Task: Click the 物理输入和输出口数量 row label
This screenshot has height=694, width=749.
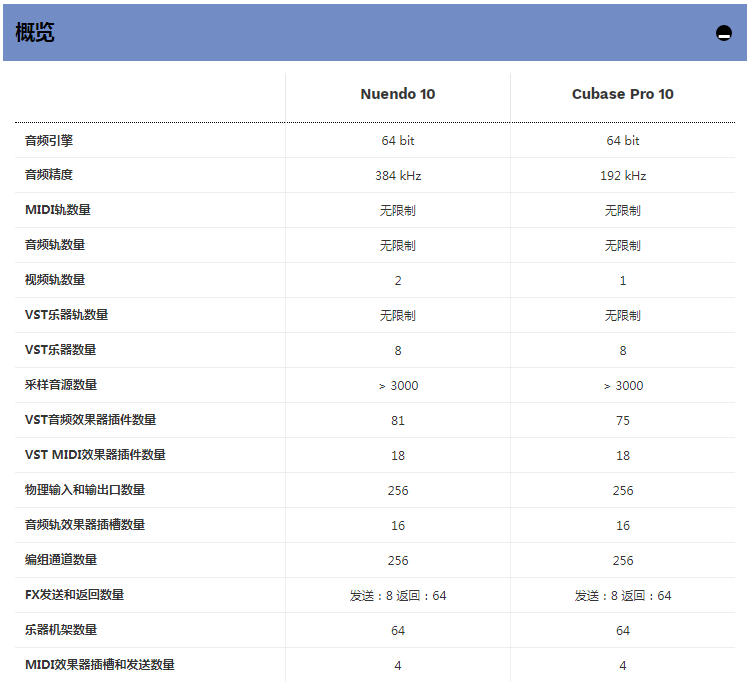Action: 85,490
